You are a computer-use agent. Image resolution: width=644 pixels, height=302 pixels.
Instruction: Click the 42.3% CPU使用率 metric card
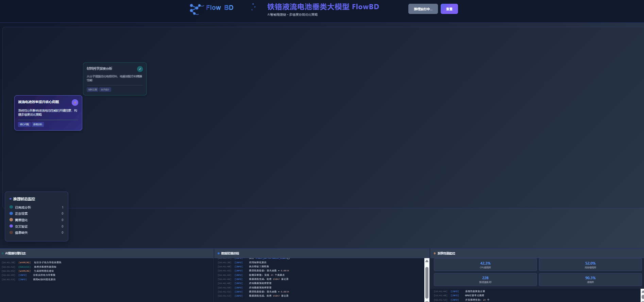pos(485,265)
